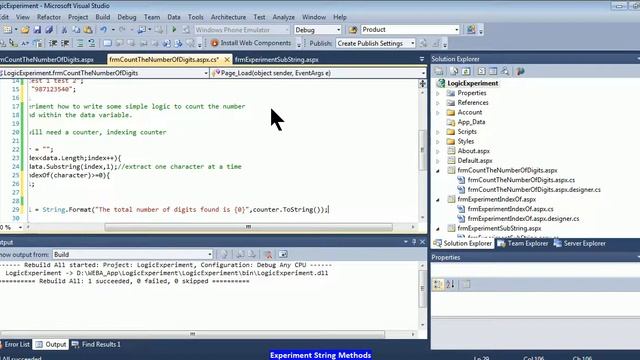Open the Find Results 1 tab
640x360 pixels.
pyautogui.click(x=96, y=344)
